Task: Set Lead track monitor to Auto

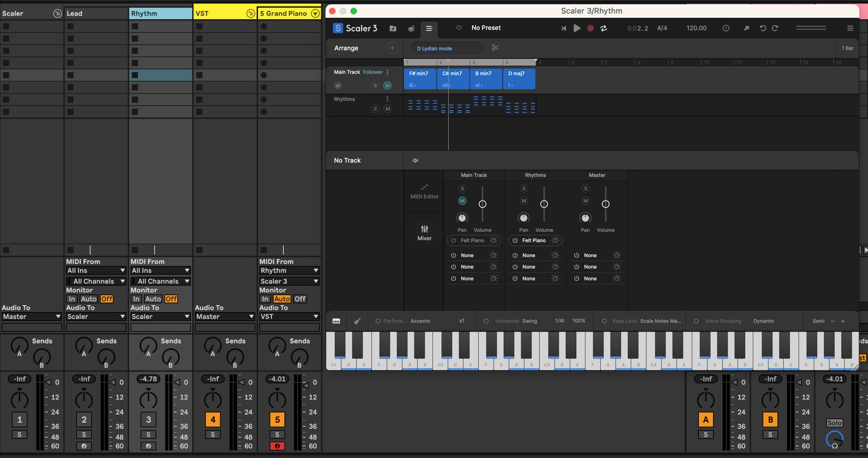Action: click(89, 299)
